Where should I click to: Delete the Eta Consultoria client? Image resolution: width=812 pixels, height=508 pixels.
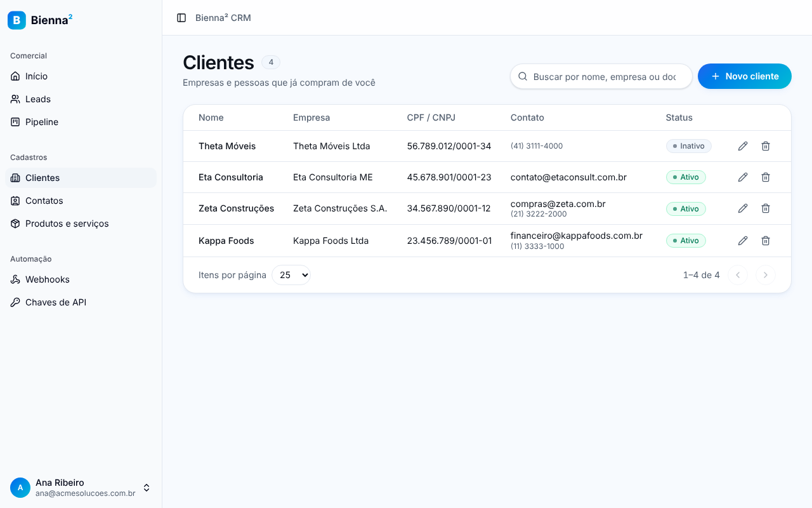(x=766, y=177)
